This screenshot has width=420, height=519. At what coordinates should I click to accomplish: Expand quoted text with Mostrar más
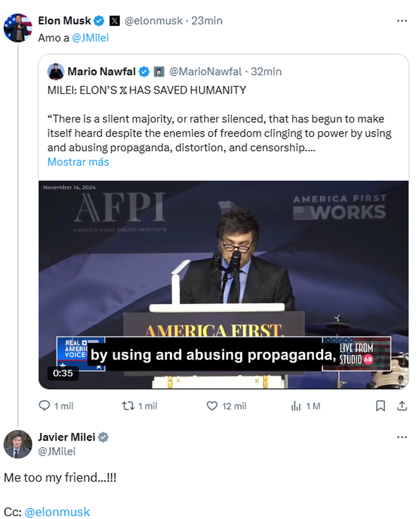(x=78, y=162)
